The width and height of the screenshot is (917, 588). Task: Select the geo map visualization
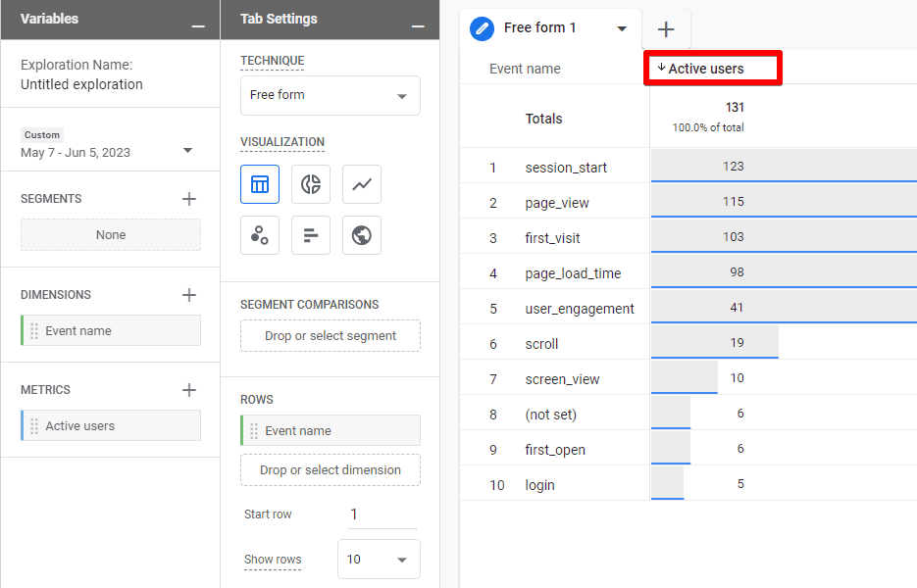click(362, 235)
